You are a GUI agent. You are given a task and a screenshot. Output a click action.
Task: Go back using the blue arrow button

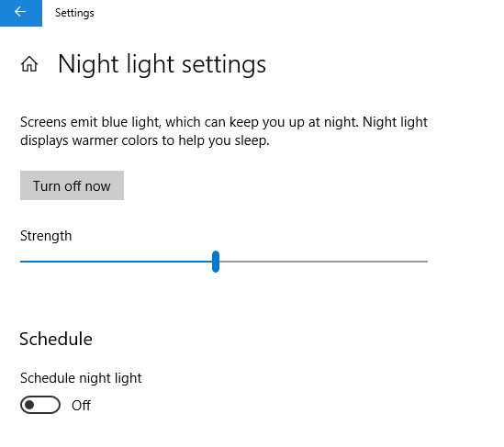[x=21, y=13]
